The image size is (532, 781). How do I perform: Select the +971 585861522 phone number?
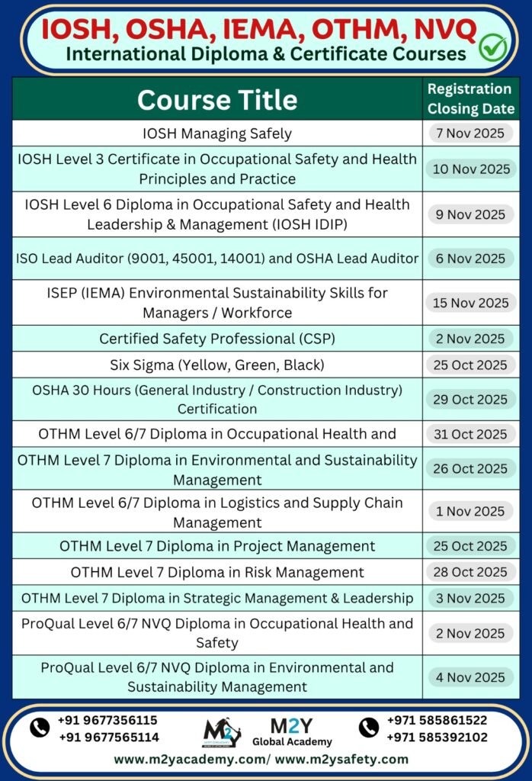click(437, 720)
